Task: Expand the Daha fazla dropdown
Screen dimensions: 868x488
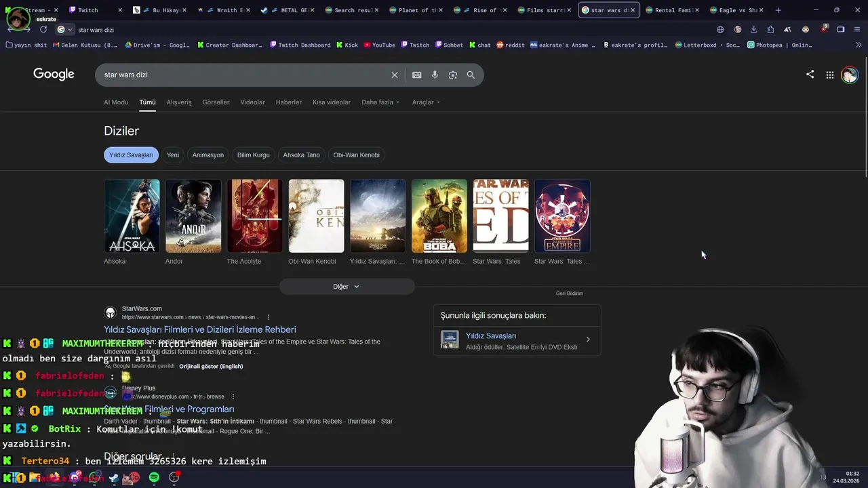Action: 380,102
